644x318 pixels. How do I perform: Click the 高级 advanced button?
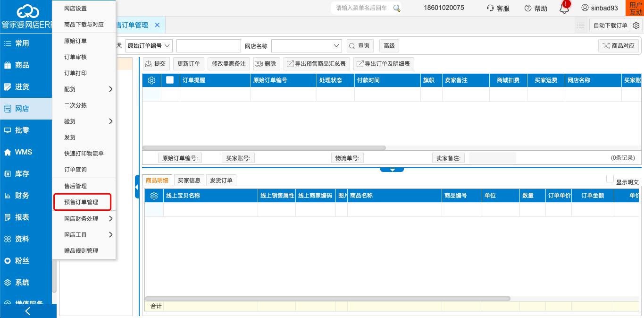[389, 46]
